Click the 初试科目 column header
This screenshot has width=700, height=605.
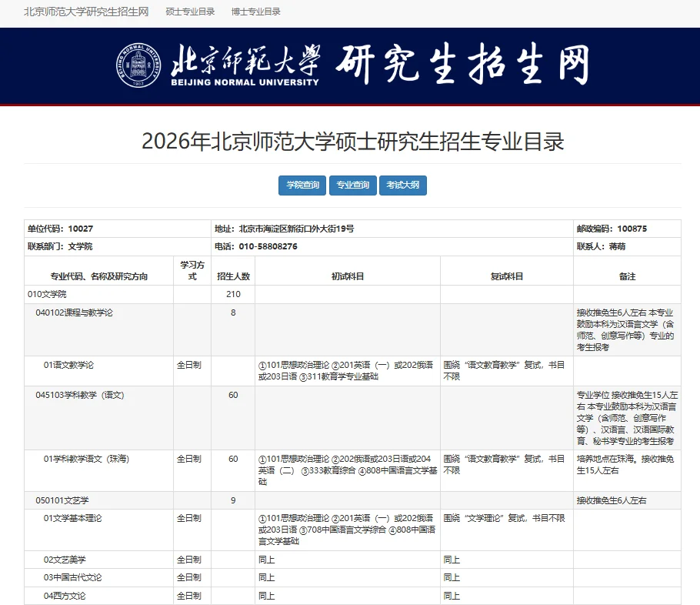pos(348,271)
